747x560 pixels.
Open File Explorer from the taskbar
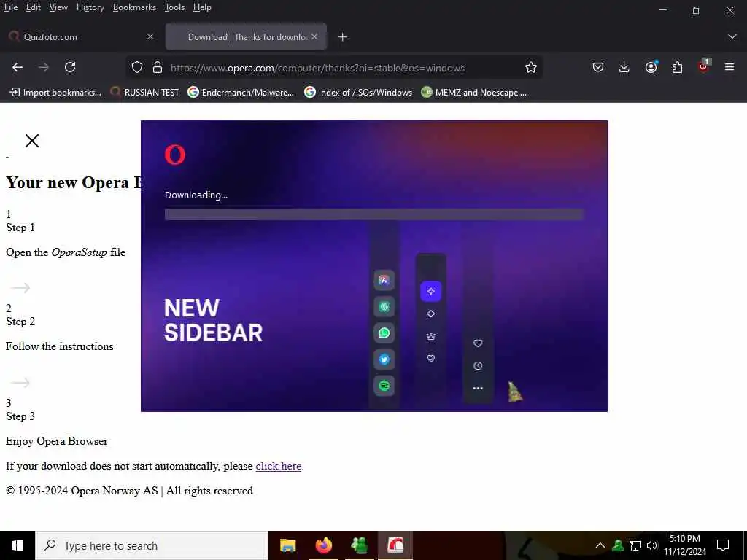287,545
